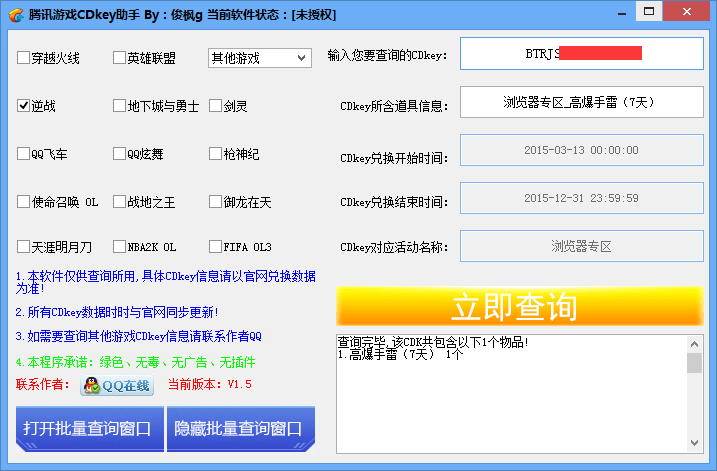717x471 pixels.
Task: Minimize the CDkey助手 window
Action: coord(622,12)
